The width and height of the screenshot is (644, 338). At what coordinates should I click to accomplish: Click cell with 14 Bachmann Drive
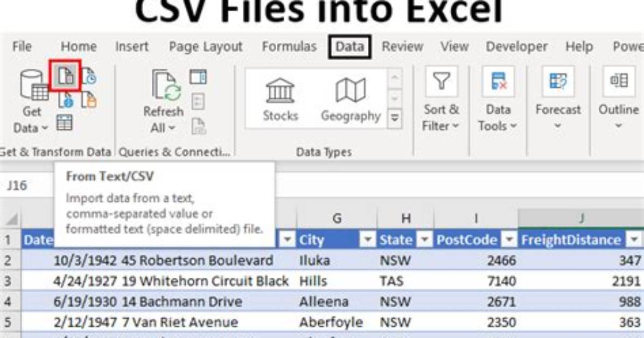coord(208,301)
